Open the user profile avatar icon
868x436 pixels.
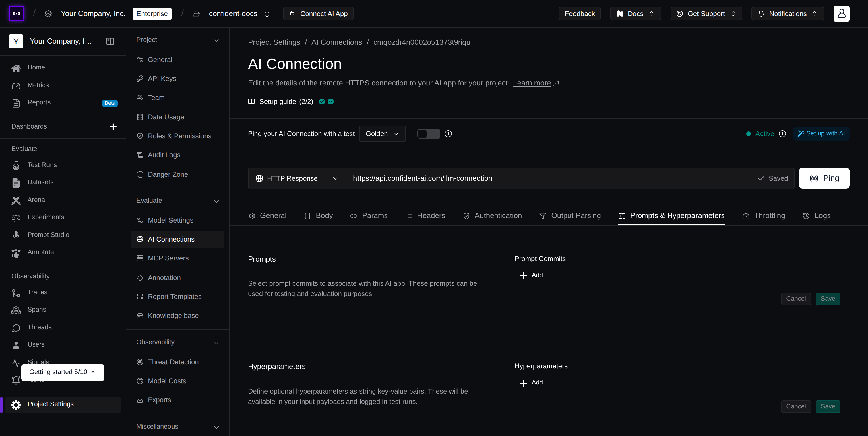coord(841,13)
